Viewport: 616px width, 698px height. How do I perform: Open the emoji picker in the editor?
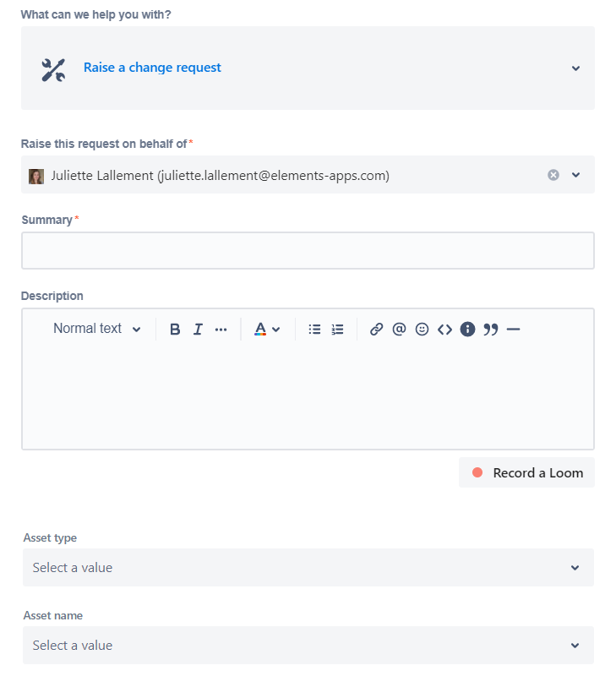[x=422, y=329]
